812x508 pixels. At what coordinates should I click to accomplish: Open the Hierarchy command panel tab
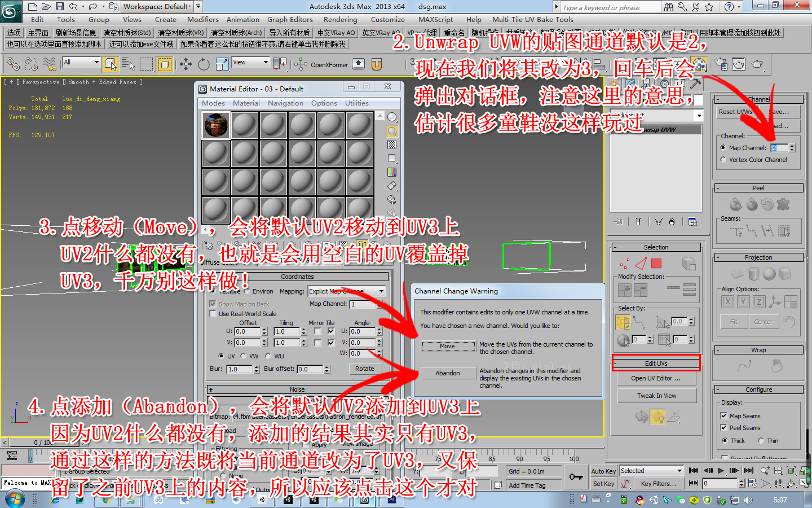647,84
